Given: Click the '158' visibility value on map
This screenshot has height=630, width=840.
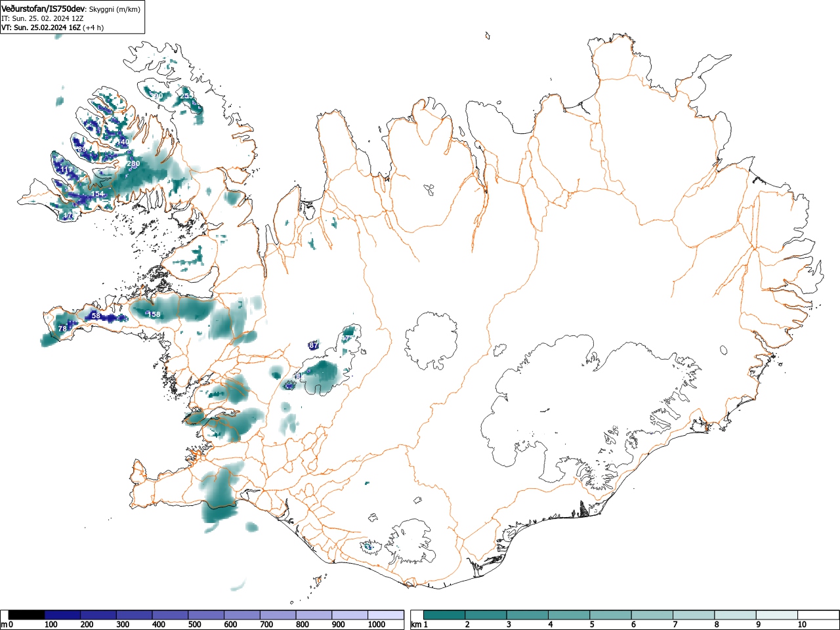Looking at the screenshot, I should click(154, 314).
